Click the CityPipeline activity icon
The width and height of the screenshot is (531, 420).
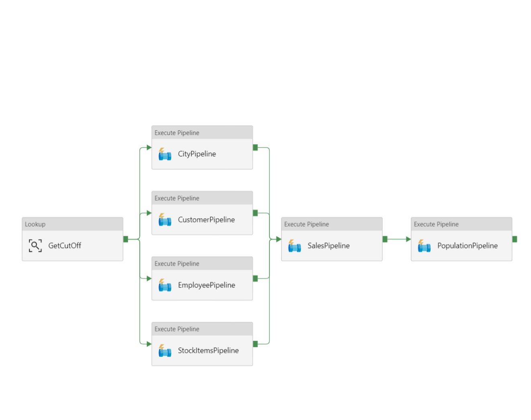(x=165, y=154)
